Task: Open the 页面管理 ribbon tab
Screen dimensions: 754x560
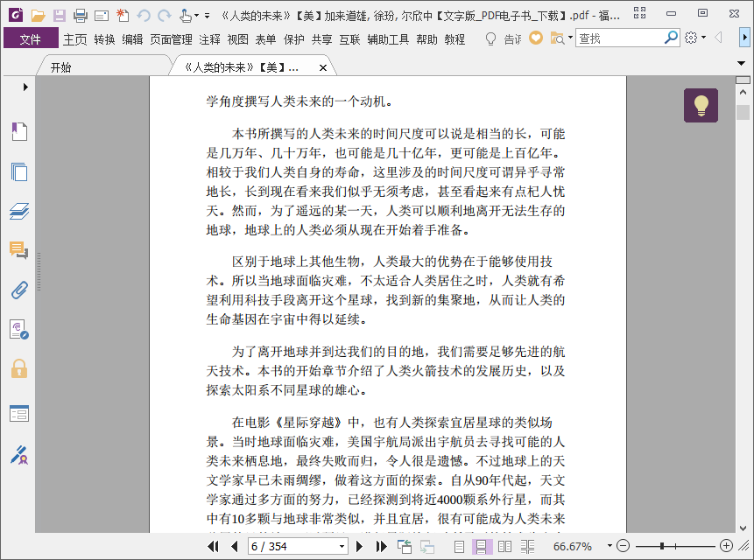Action: coord(171,38)
